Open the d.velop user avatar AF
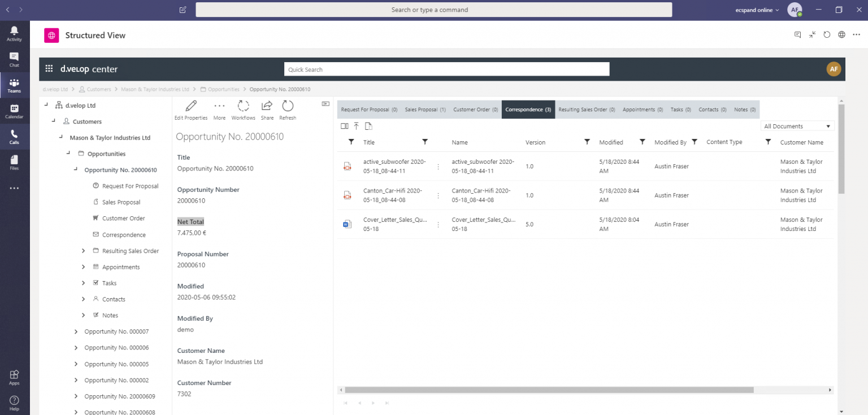This screenshot has width=868, height=415. (834, 69)
